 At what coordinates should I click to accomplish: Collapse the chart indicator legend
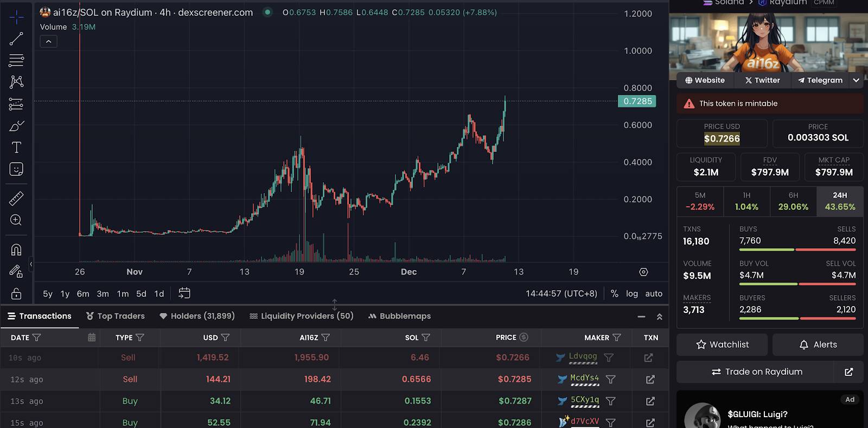(x=48, y=42)
